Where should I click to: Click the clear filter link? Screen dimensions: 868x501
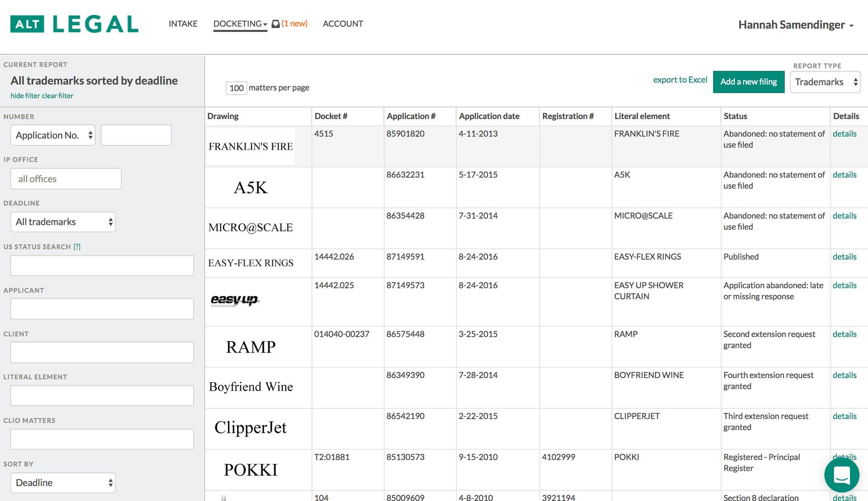(58, 96)
